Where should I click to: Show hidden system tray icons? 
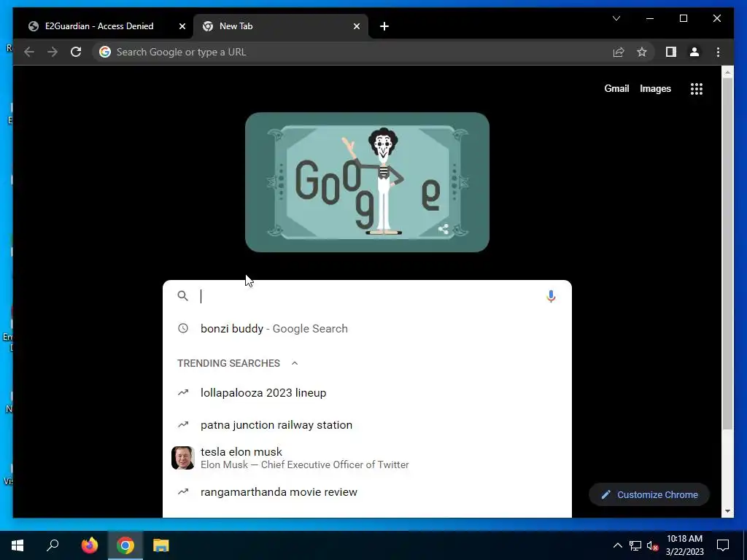[x=617, y=545]
